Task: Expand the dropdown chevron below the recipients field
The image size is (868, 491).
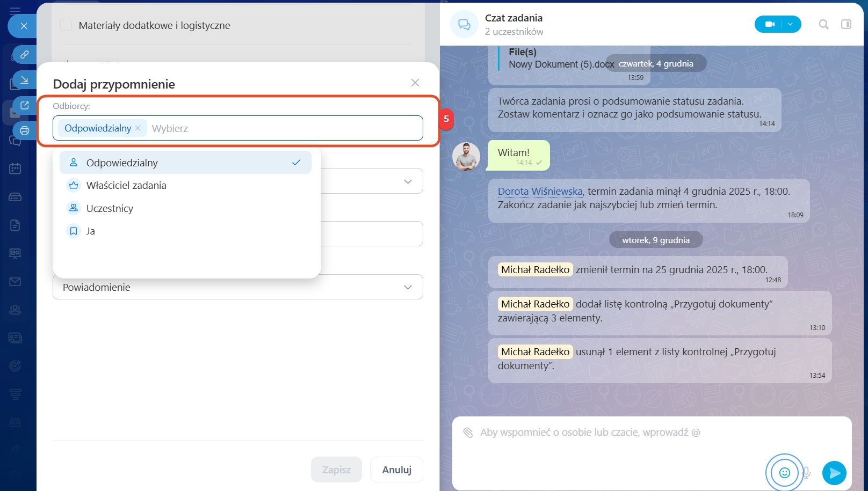Action: 408,181
